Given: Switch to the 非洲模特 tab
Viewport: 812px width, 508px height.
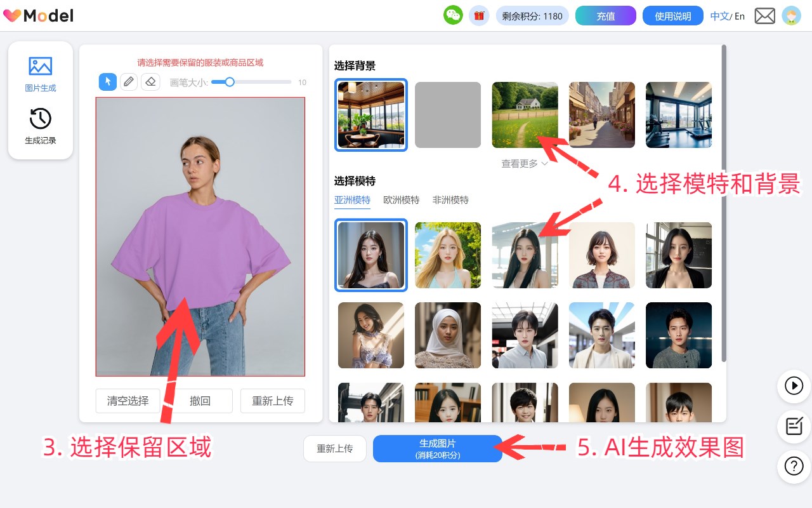Looking at the screenshot, I should [450, 200].
